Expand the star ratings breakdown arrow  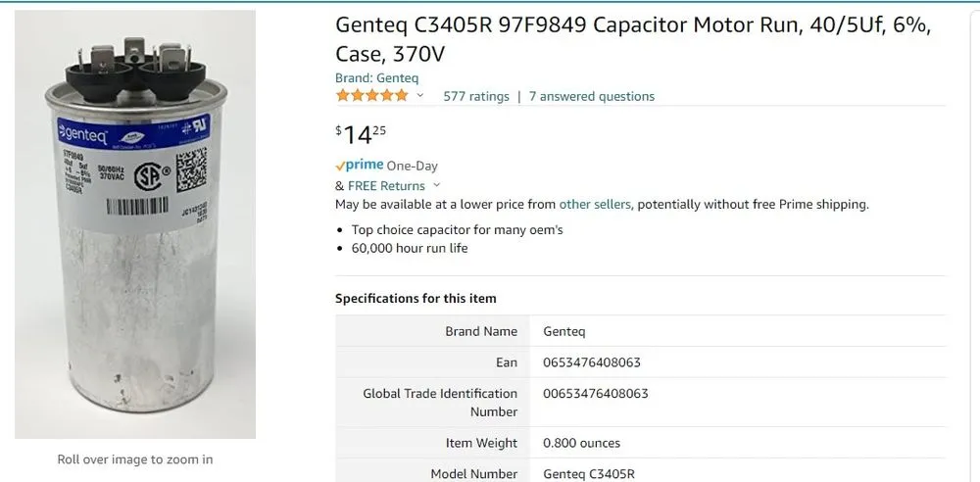(420, 96)
